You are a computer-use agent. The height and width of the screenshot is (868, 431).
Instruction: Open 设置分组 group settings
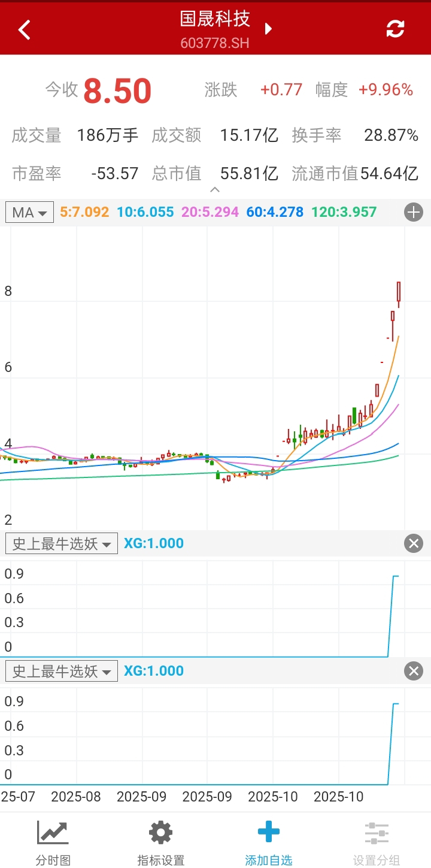pyautogui.click(x=377, y=843)
